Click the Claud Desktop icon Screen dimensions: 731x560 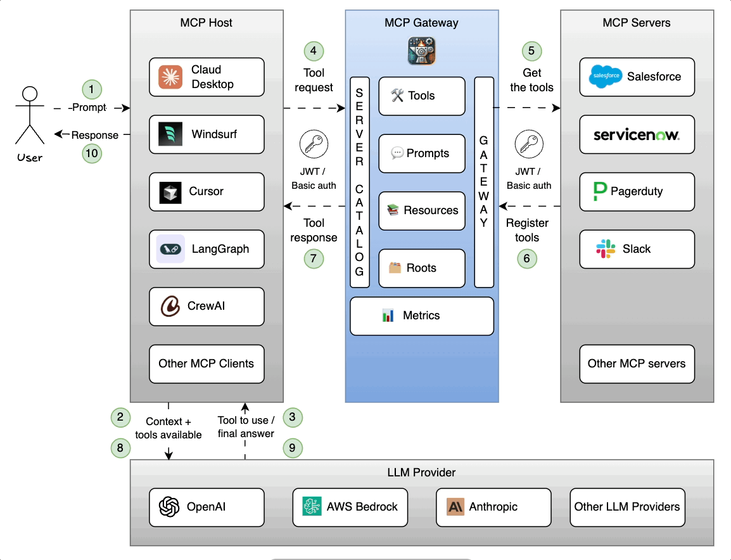tap(170, 75)
